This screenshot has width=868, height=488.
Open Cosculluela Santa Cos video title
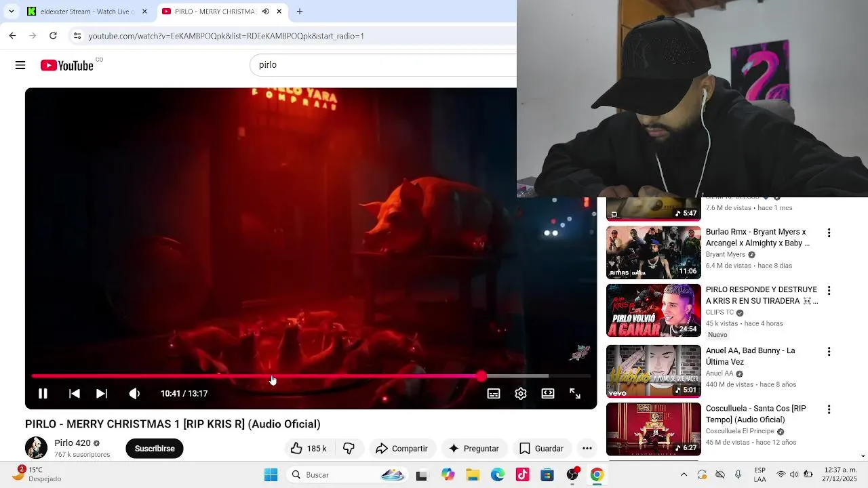tap(756, 414)
